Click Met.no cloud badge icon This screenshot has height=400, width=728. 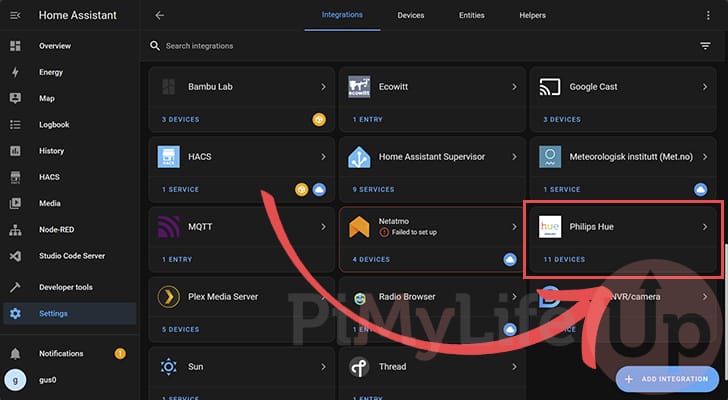[x=700, y=189]
